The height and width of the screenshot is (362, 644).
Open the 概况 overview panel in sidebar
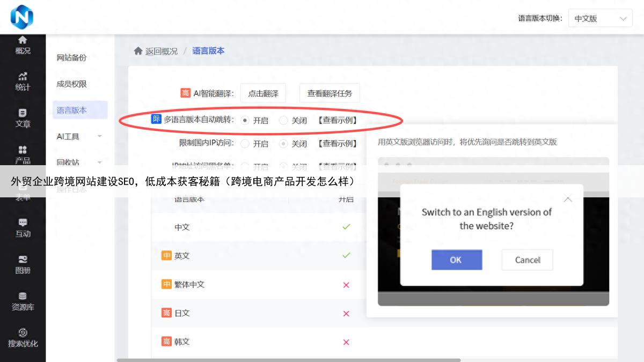click(23, 46)
